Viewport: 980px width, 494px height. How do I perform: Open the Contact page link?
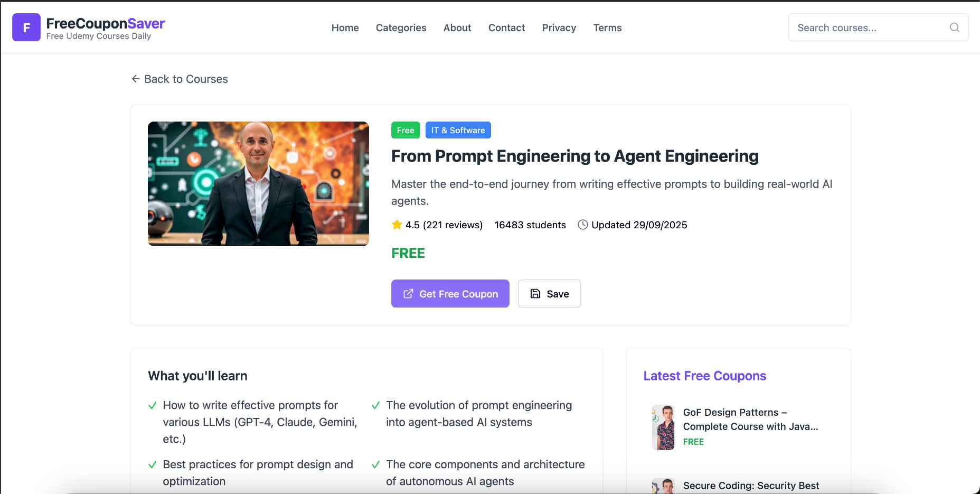tap(506, 27)
